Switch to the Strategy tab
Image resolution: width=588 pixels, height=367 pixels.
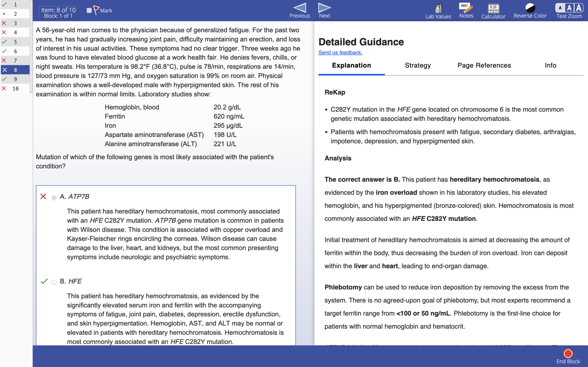tap(418, 65)
